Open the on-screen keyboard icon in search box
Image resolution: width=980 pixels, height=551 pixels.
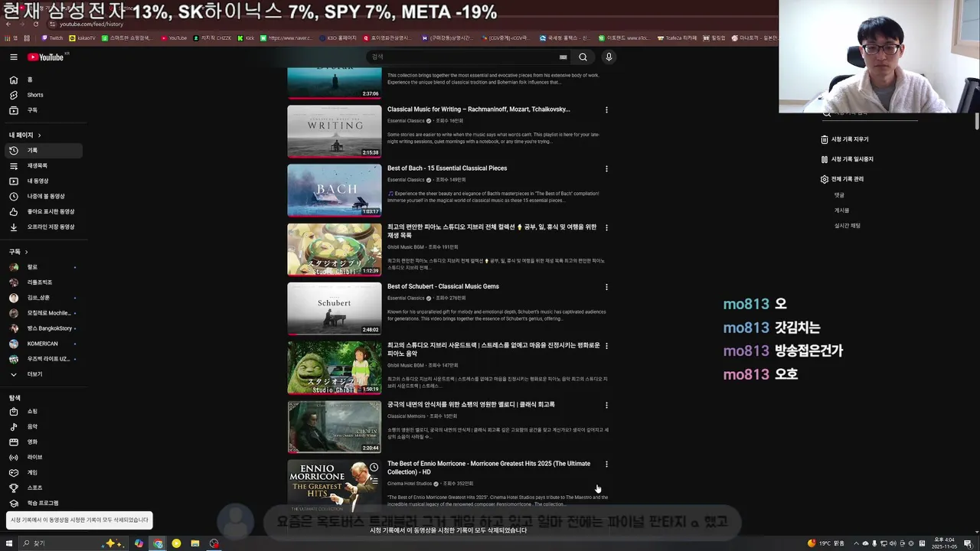[563, 57]
